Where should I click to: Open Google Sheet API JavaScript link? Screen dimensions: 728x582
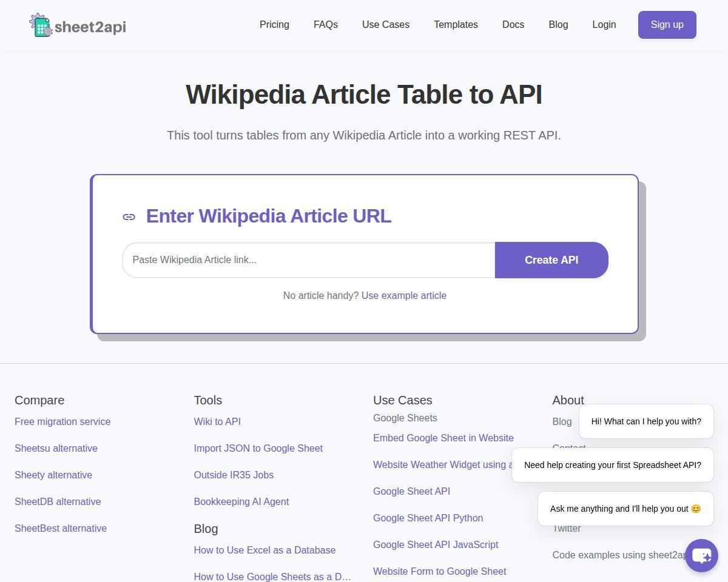click(436, 544)
